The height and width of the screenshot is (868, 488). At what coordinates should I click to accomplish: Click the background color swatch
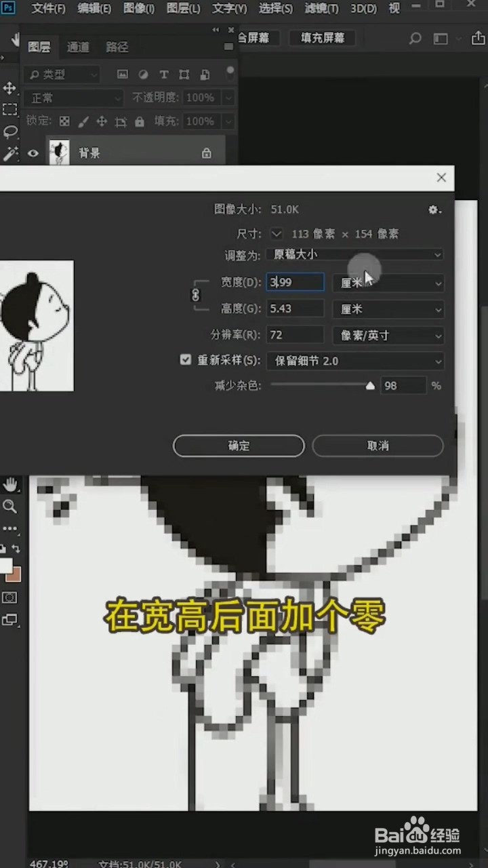14,574
